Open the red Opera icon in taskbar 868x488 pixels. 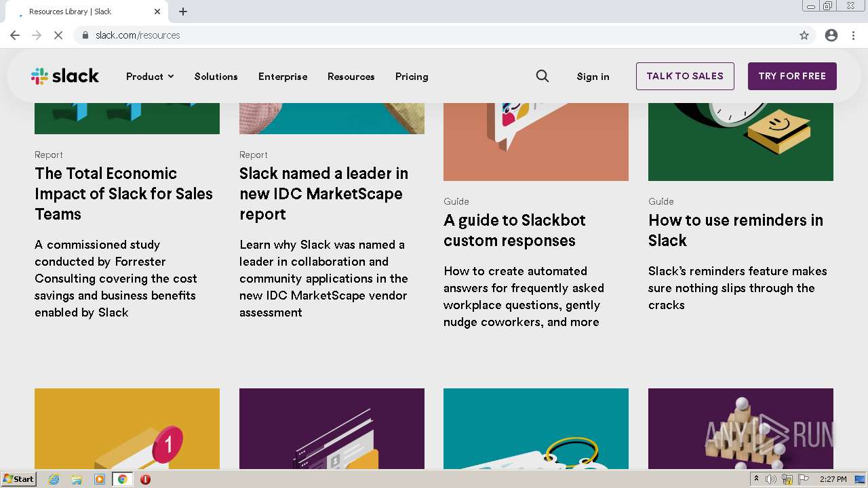point(145,479)
